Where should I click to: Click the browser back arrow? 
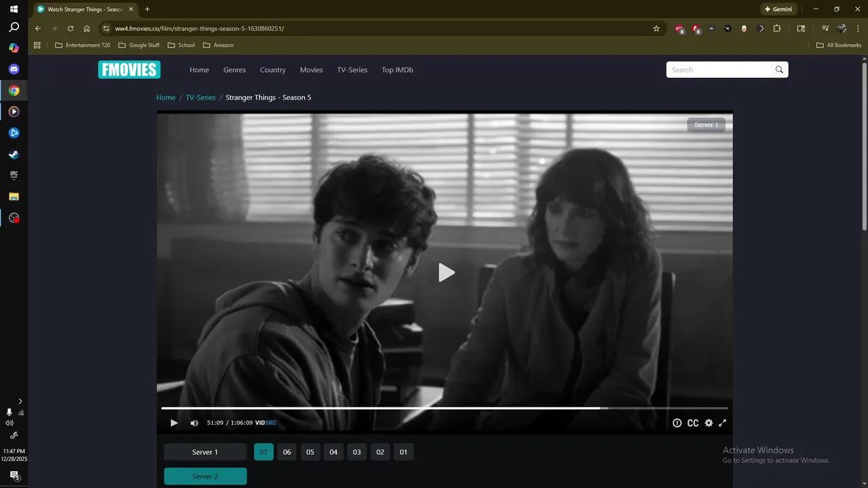(38, 28)
